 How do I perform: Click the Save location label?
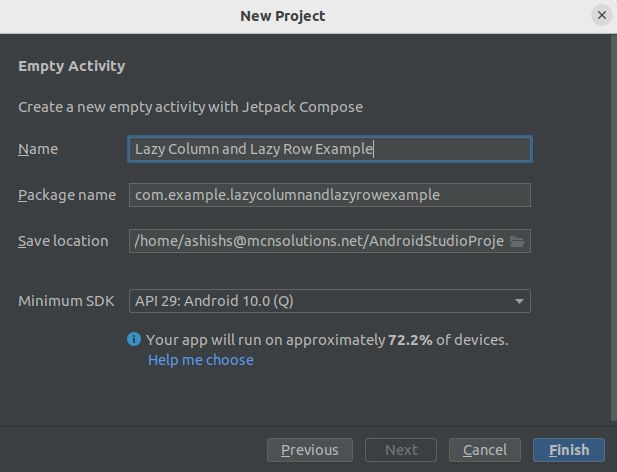[x=63, y=241]
